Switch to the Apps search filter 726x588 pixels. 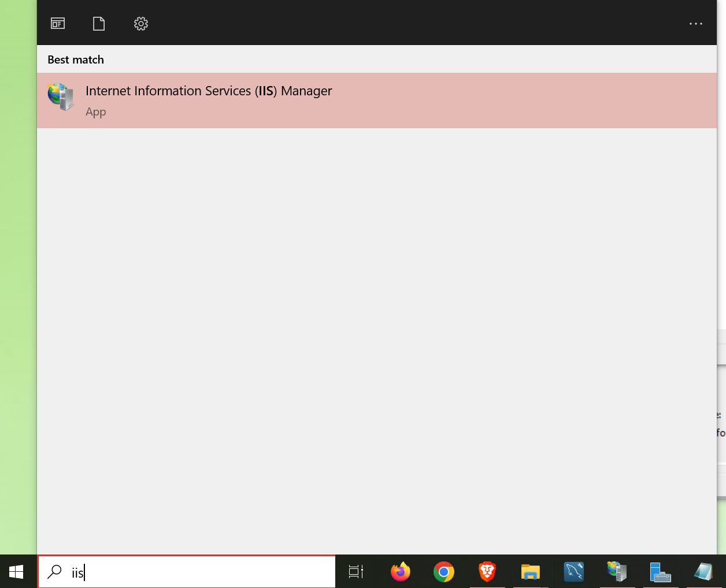coord(57,23)
